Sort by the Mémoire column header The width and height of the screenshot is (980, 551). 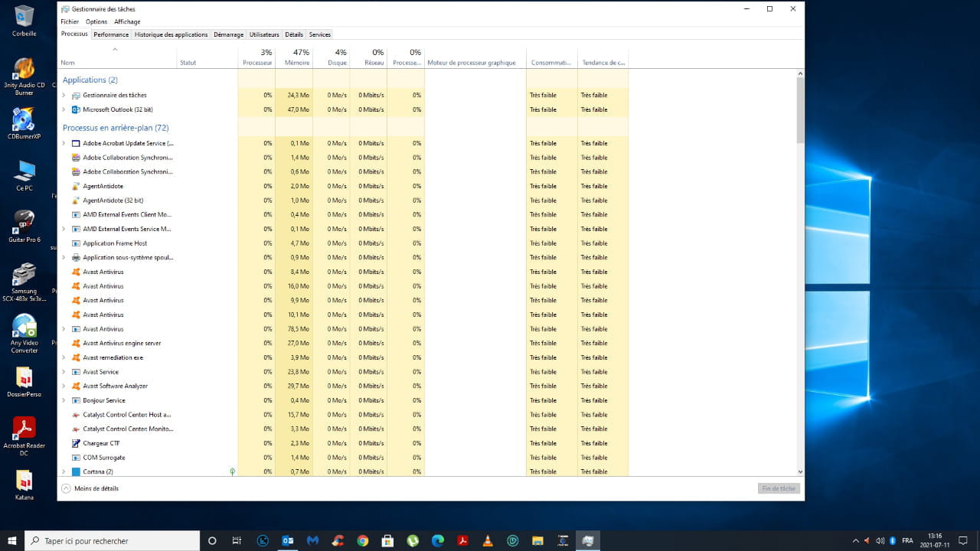[294, 57]
